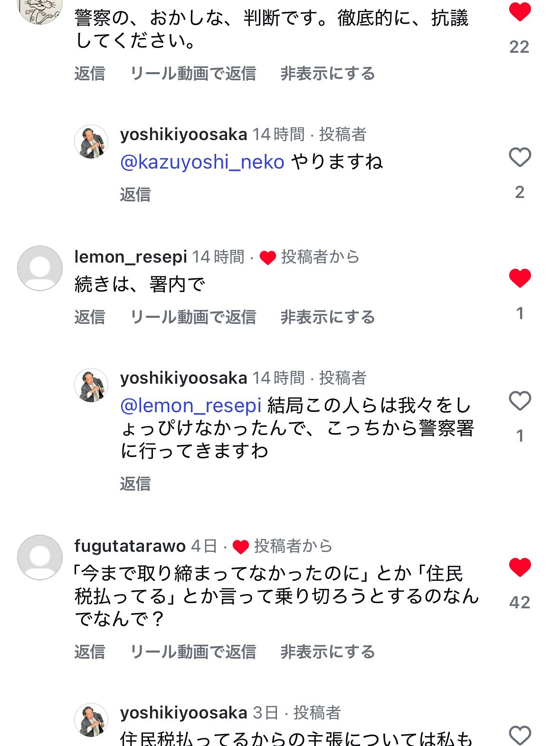Open the @kazuyoshi_neko mention link
The image size is (560, 746).
(x=202, y=162)
